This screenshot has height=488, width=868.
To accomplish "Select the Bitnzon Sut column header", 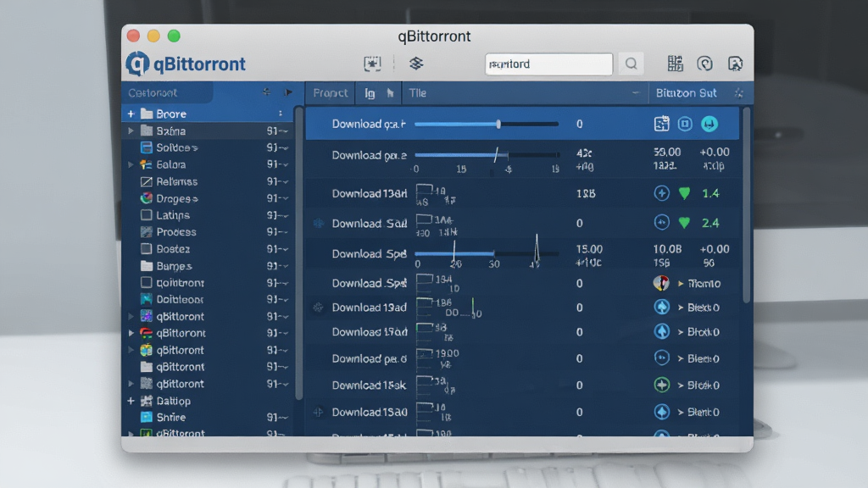I will [x=687, y=93].
